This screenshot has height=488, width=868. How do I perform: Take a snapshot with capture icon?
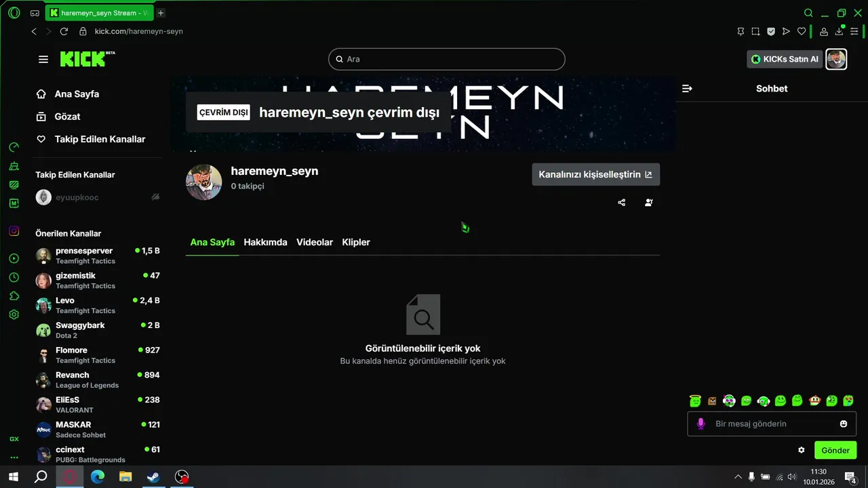755,31
